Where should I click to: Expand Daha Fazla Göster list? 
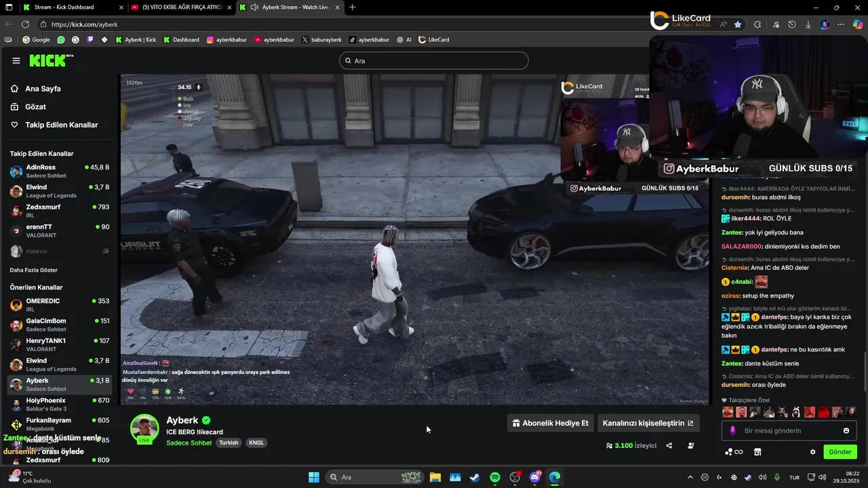click(x=33, y=270)
